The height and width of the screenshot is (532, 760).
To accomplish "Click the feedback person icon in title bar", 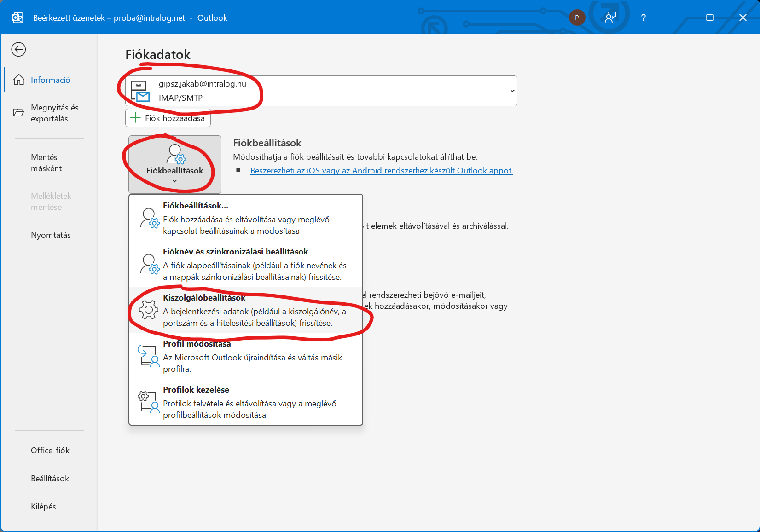I will pos(610,17).
